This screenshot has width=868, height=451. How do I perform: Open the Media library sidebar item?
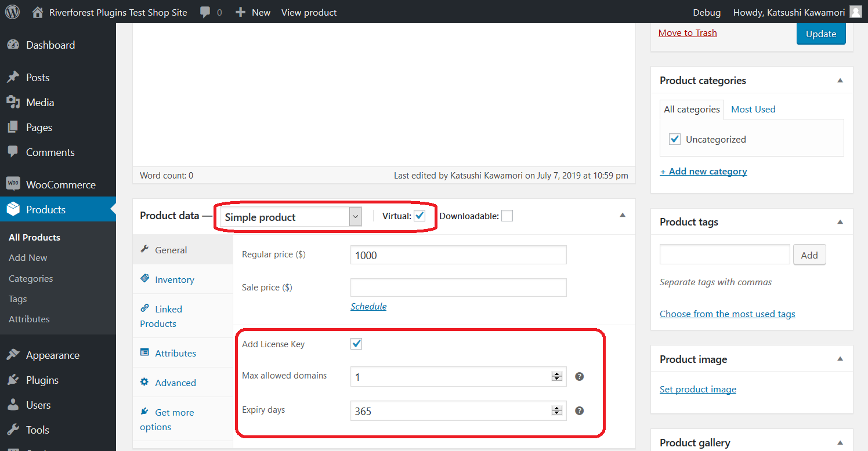(x=40, y=103)
